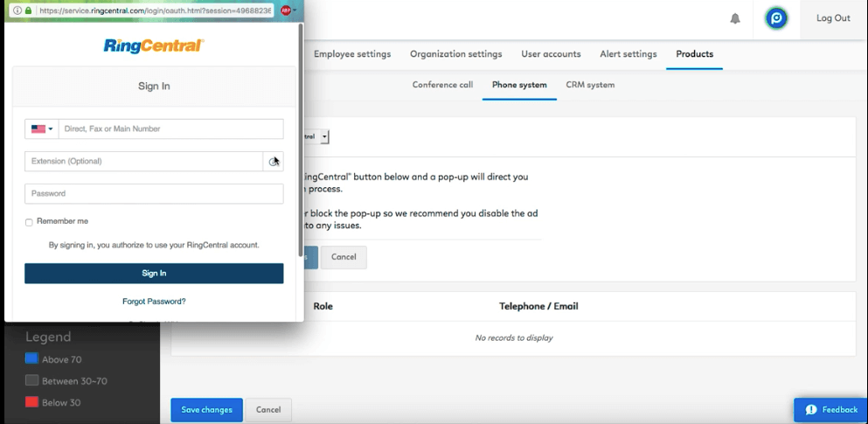Image resolution: width=868 pixels, height=424 pixels.
Task: Click the Adblock Plus icon in popup address bar
Action: pos(286,10)
